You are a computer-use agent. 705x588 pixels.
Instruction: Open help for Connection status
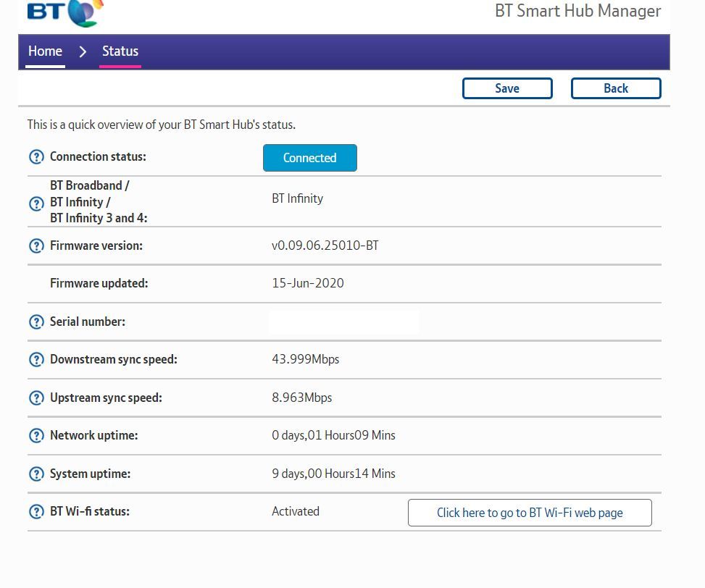click(36, 157)
